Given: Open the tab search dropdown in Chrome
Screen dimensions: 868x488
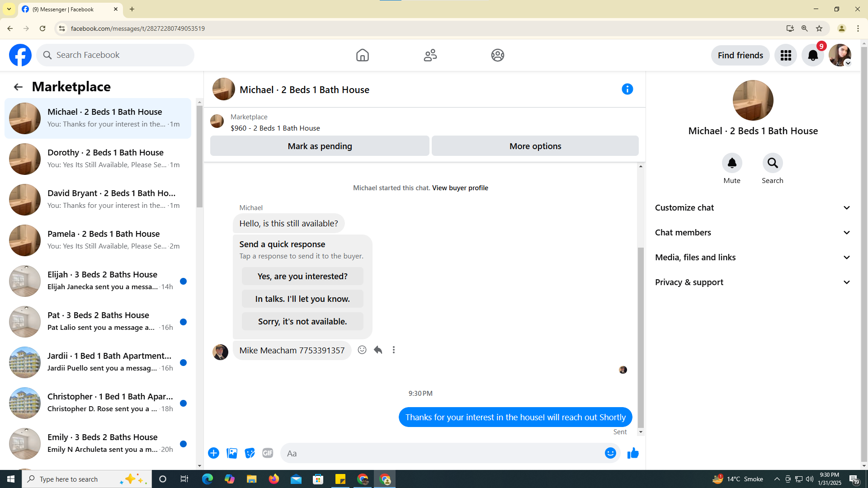Looking at the screenshot, I should click(x=9, y=9).
